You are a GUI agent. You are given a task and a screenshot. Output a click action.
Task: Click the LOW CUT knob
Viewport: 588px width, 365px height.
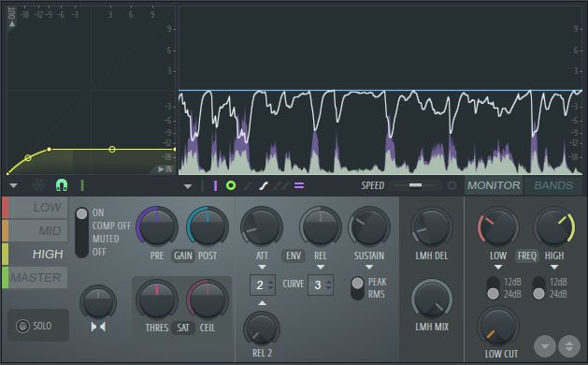[x=498, y=327]
